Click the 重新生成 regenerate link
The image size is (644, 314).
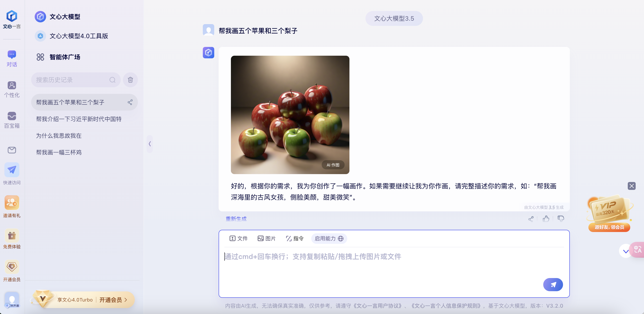(x=236, y=219)
